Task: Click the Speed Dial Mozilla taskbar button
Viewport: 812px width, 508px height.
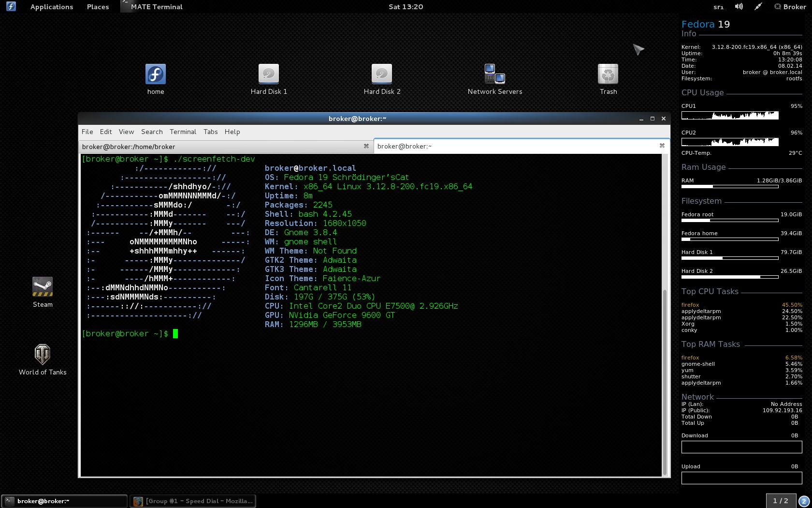Action: 193,501
